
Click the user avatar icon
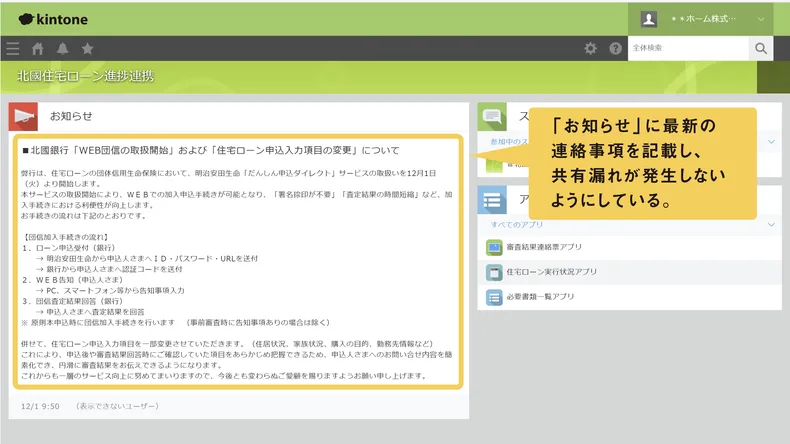649,19
